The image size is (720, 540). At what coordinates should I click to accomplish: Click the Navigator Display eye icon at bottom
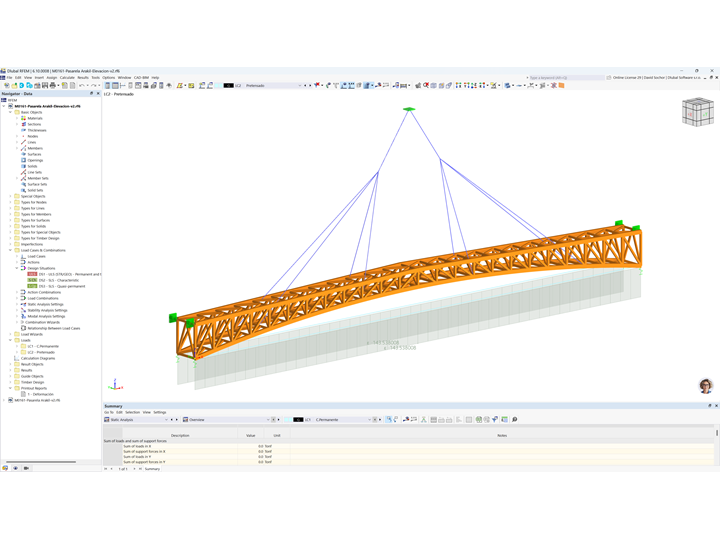(x=15, y=468)
